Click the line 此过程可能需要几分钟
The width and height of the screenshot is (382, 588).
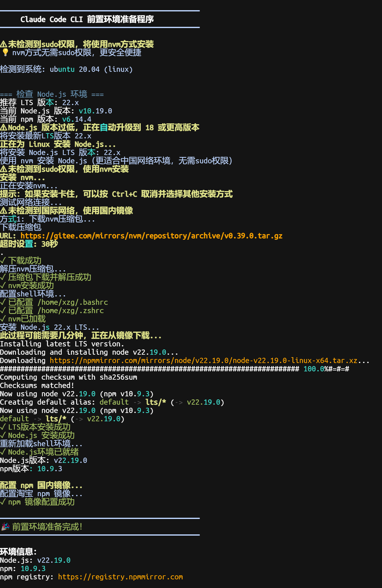(81, 336)
